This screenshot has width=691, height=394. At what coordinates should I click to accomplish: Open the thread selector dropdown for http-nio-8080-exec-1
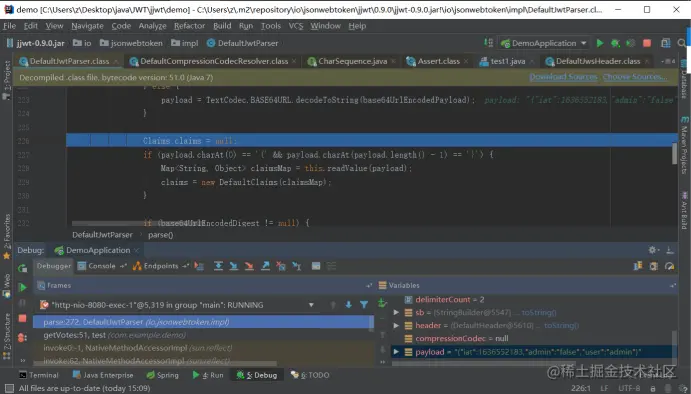click(311, 305)
